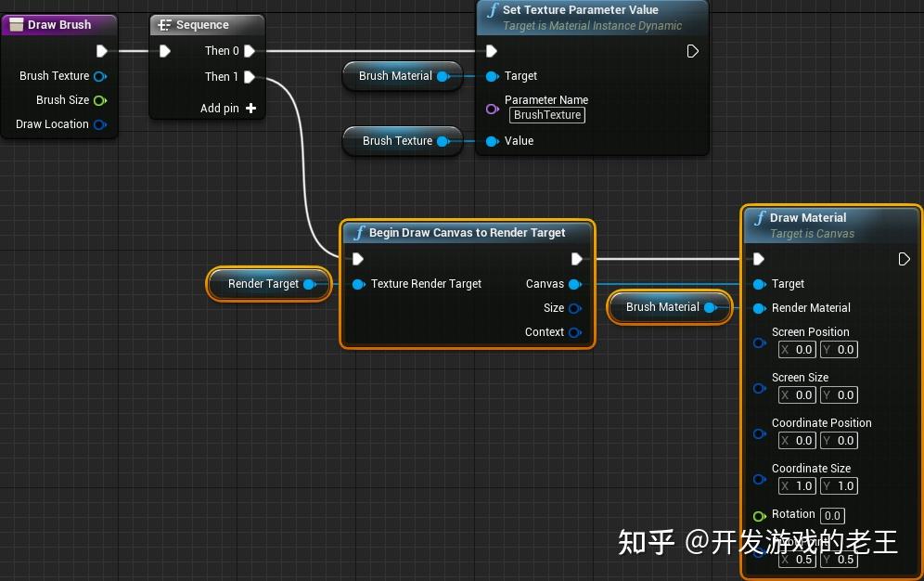The image size is (924, 581).
Task: Click the Then 1 execution pin on Sequence
Action: click(248, 77)
